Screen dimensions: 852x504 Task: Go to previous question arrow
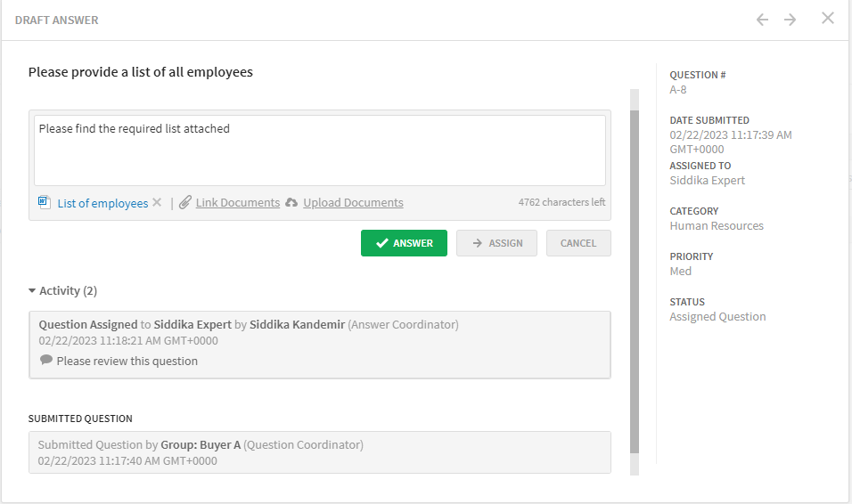(762, 20)
